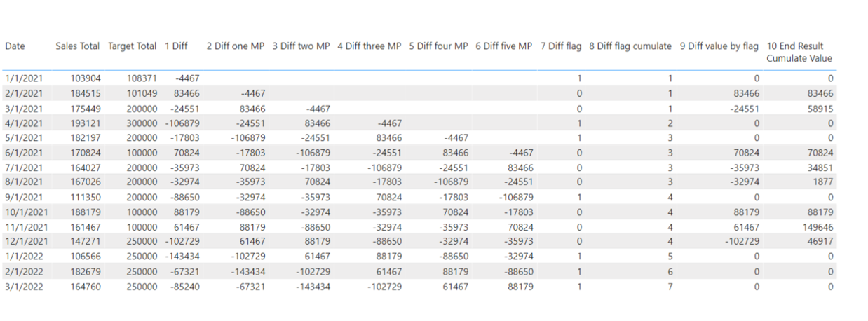Screen dimensions: 868x321
Task: Click the 7 Diff flag header
Action: click(561, 46)
